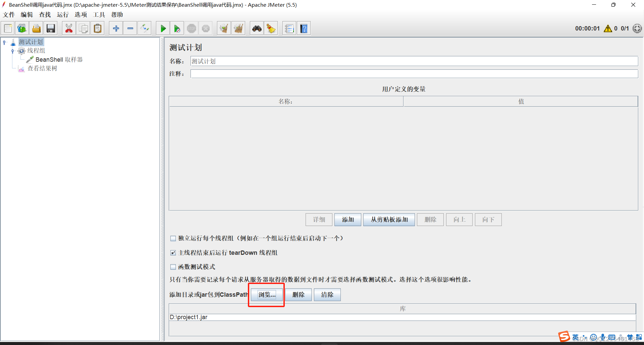
Task: Click the 00:00:01 elapsed time display
Action: 587,28
